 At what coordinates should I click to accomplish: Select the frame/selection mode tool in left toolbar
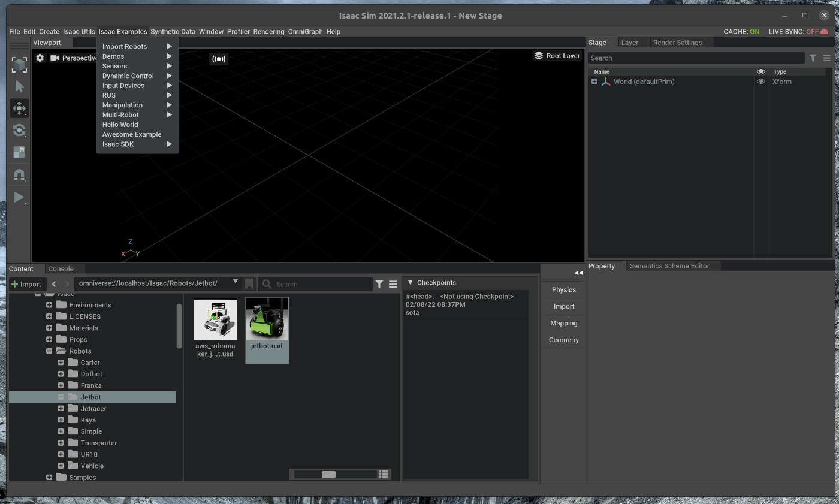(19, 65)
